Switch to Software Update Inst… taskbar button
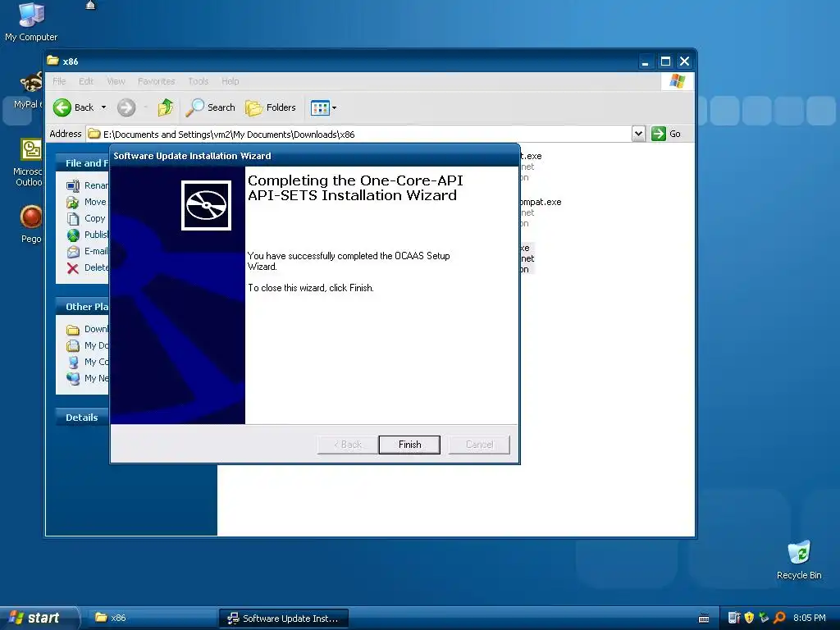840x630 pixels. coord(284,618)
